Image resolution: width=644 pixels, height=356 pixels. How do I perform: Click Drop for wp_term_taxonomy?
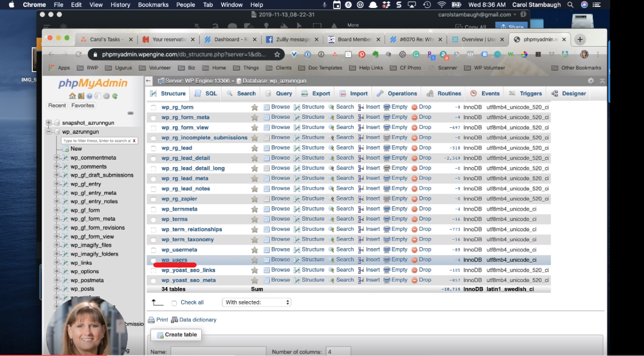click(421, 239)
